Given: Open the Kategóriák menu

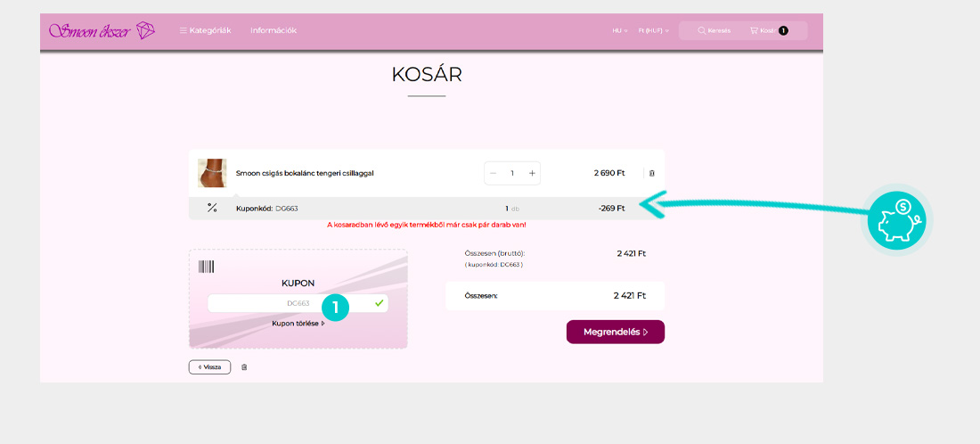Looking at the screenshot, I should pos(205,30).
